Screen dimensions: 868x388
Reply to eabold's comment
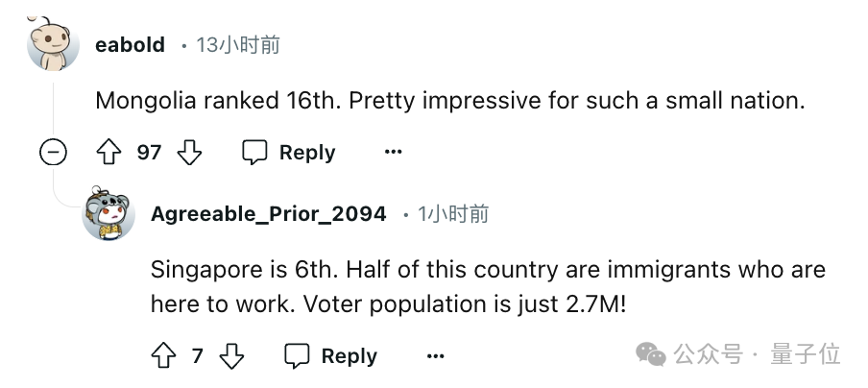(288, 153)
